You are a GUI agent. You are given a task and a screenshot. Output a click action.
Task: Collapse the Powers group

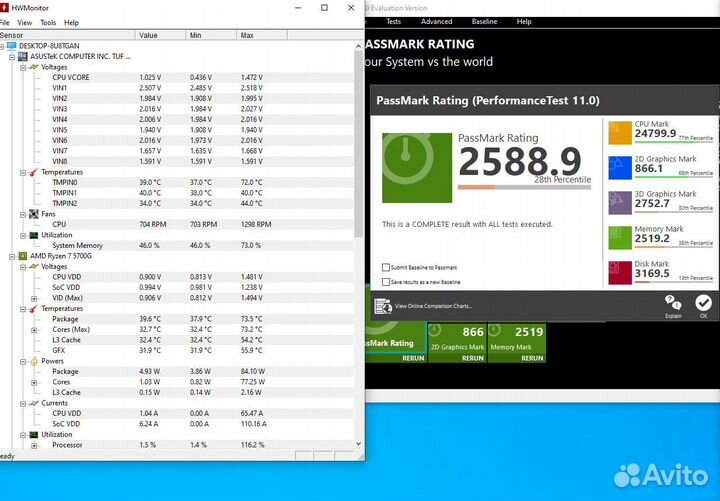click(x=23, y=361)
